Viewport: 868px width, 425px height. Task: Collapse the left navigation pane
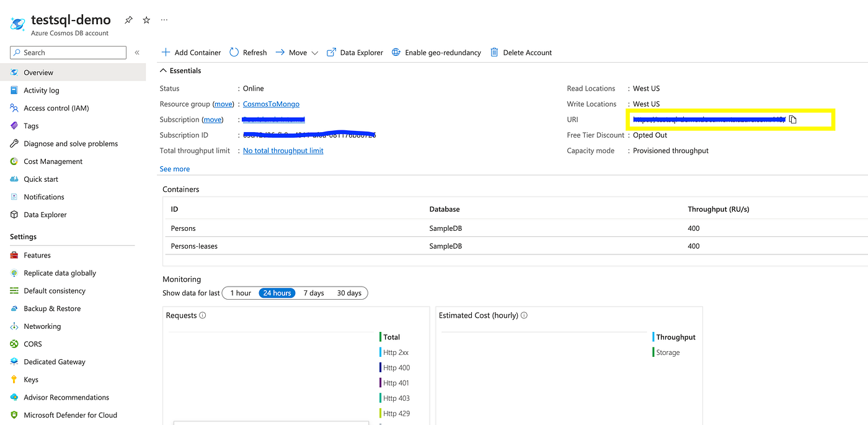(137, 52)
